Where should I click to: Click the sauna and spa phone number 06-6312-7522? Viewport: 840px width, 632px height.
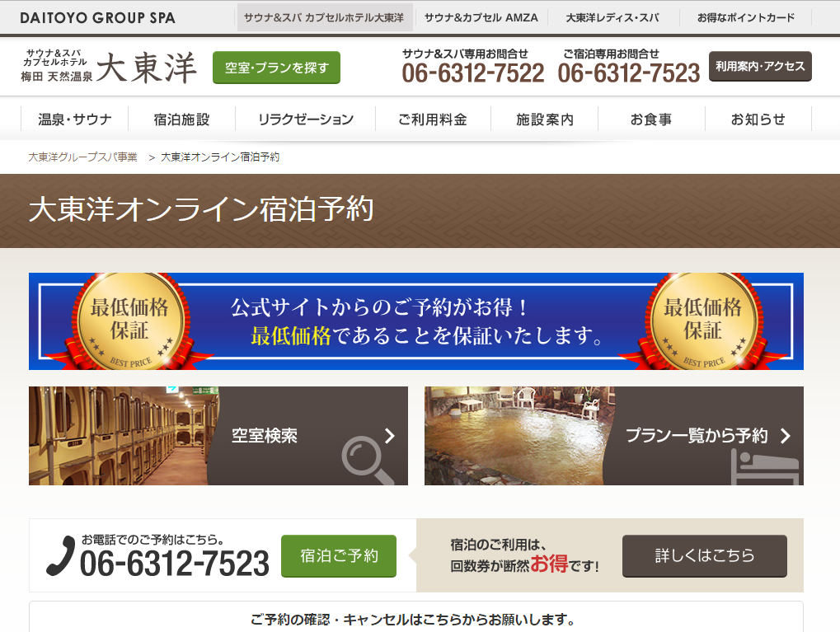click(x=472, y=73)
